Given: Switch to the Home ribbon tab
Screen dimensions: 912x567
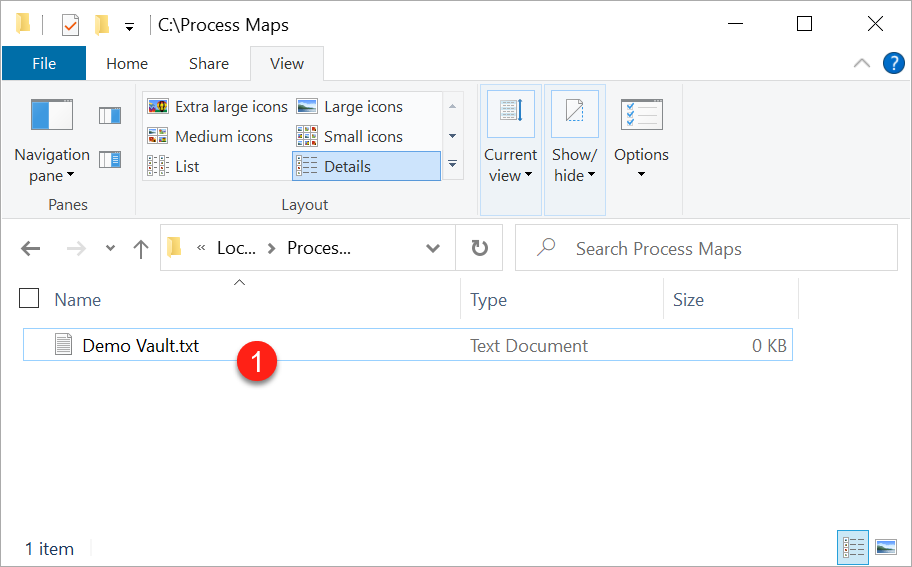Looking at the screenshot, I should 127,63.
